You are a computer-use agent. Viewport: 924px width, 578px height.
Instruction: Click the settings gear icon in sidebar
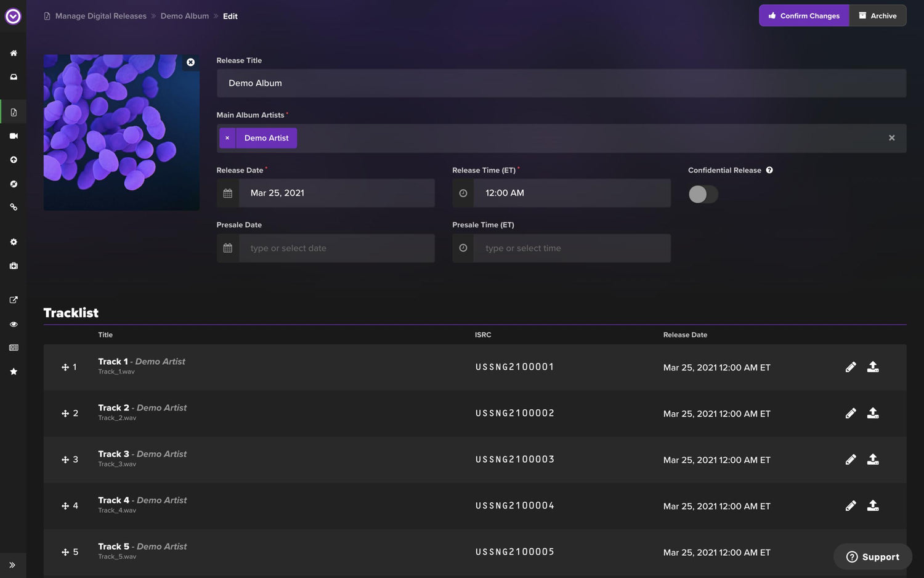pos(14,242)
